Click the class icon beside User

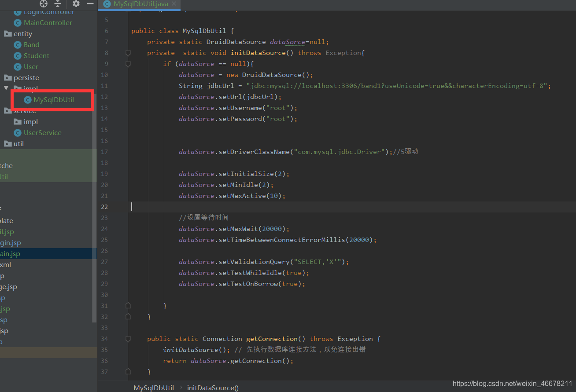(18, 66)
